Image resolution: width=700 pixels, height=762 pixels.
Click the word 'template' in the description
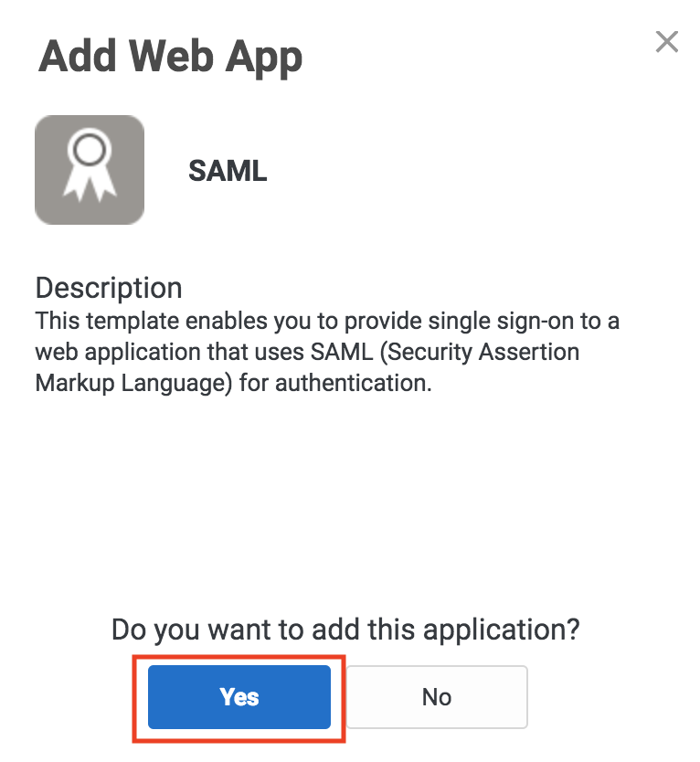click(x=133, y=322)
